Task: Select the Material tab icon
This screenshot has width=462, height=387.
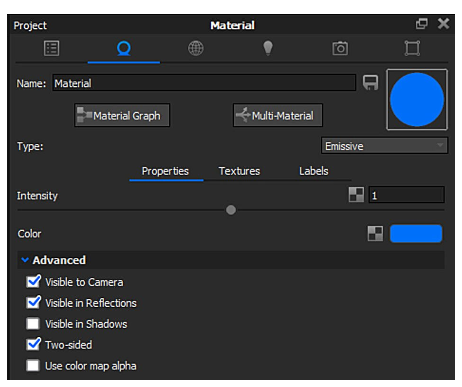Action: [124, 49]
